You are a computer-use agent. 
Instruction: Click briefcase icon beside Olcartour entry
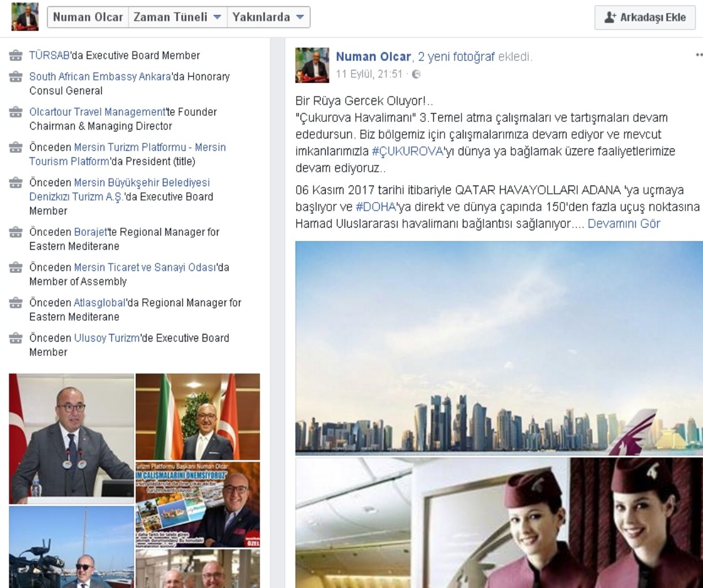[x=16, y=112]
